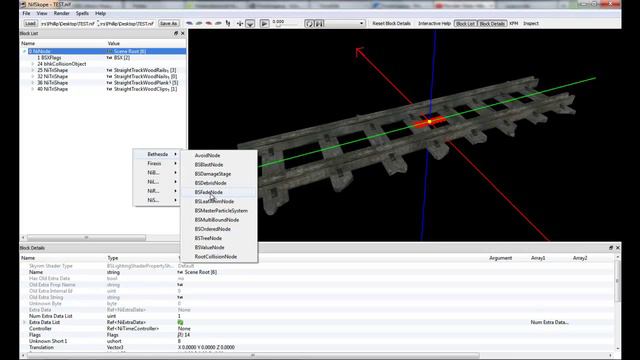
Task: Expand the Extra Data List row
Action: [24, 322]
